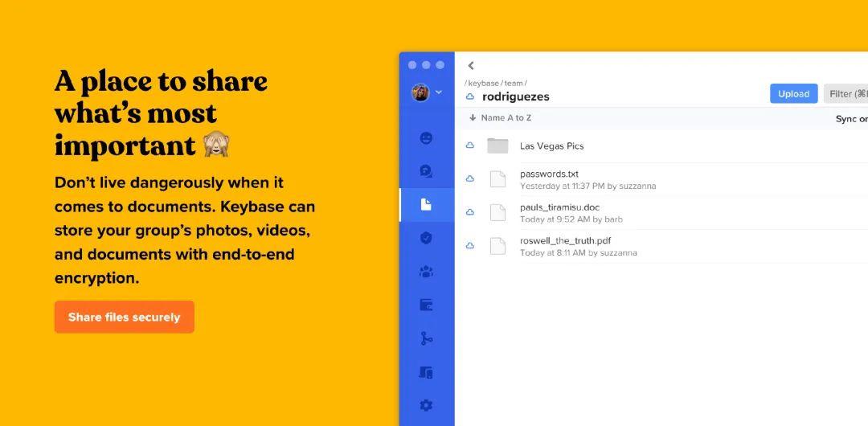
Task: Open the Git branch icon in sidebar
Action: (x=426, y=338)
